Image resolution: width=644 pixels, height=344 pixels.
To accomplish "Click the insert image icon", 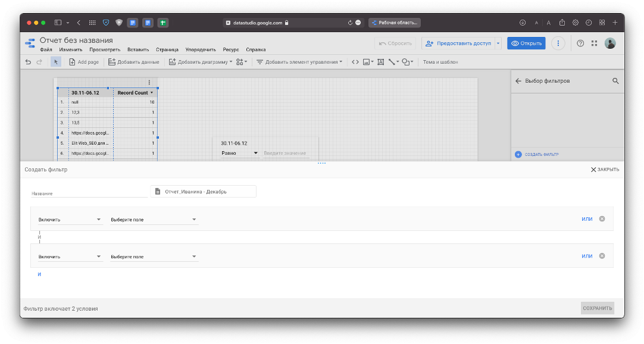I will click(x=368, y=62).
